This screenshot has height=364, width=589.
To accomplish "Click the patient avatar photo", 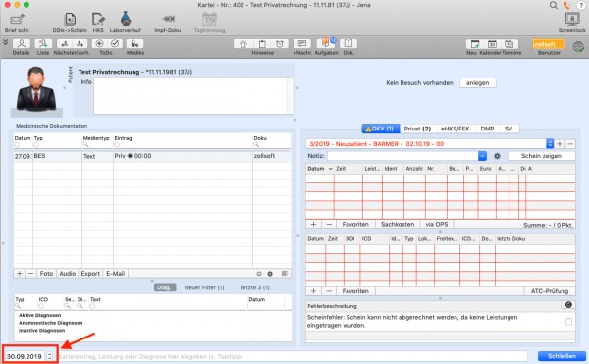I will (x=36, y=91).
